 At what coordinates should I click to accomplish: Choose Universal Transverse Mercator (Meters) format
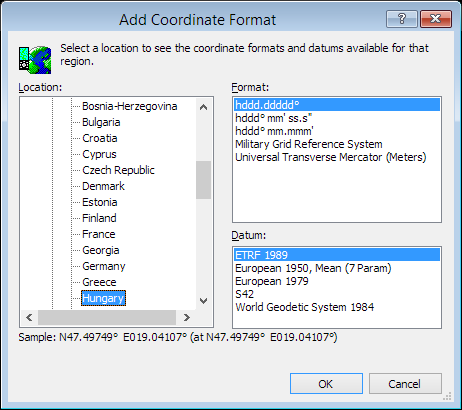point(337,157)
